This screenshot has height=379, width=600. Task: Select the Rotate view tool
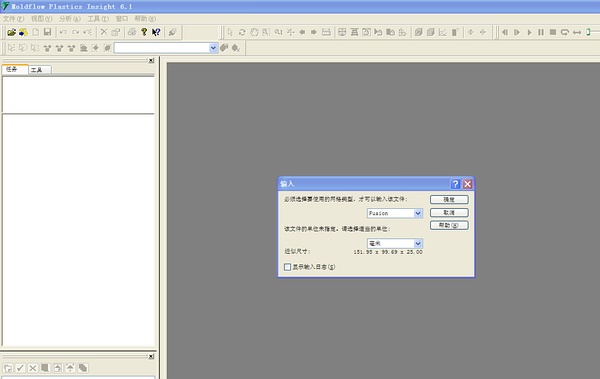(x=242, y=32)
